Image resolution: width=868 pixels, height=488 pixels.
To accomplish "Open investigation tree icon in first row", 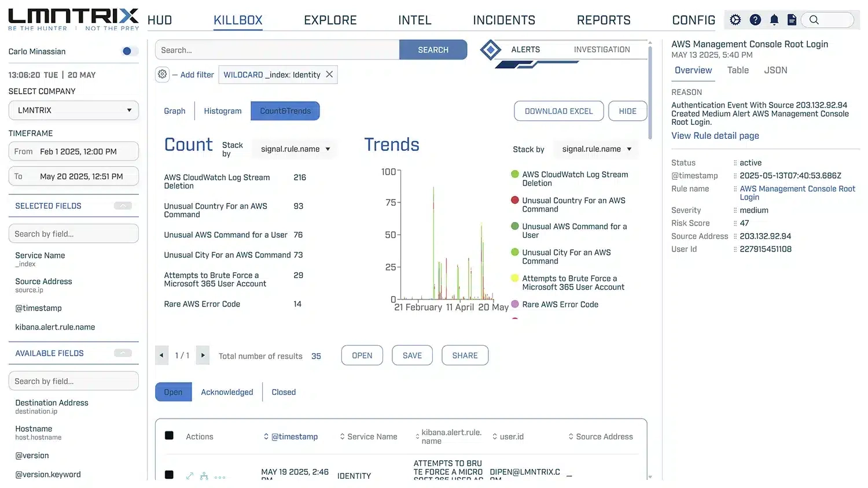I will tap(204, 476).
